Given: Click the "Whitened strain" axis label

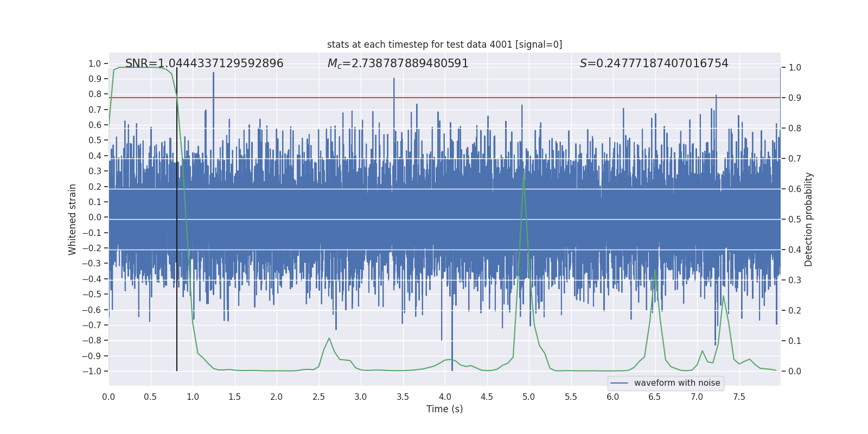Looking at the screenshot, I should tap(72, 219).
